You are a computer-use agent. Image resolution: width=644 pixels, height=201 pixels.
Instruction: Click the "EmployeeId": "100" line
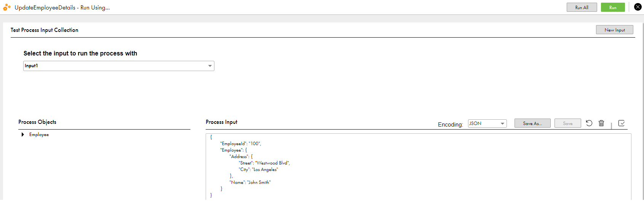(241, 144)
